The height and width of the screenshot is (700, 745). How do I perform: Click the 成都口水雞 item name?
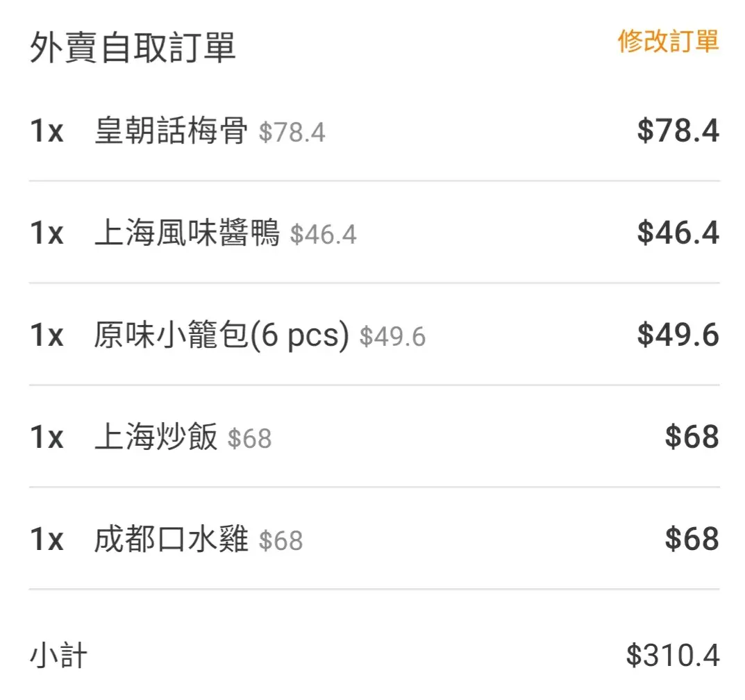click(171, 539)
